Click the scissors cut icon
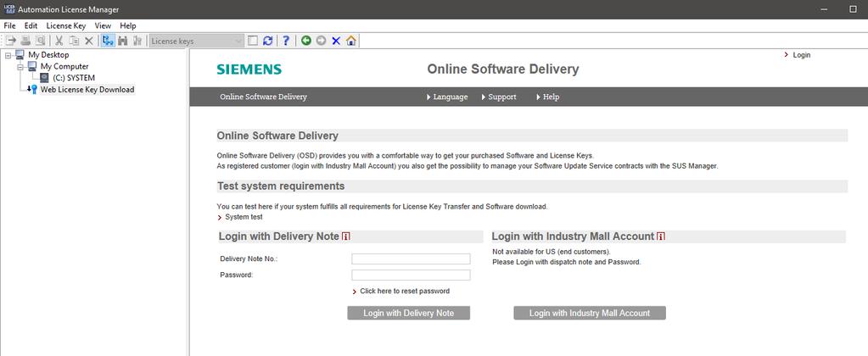868x356 pixels. [x=59, y=41]
